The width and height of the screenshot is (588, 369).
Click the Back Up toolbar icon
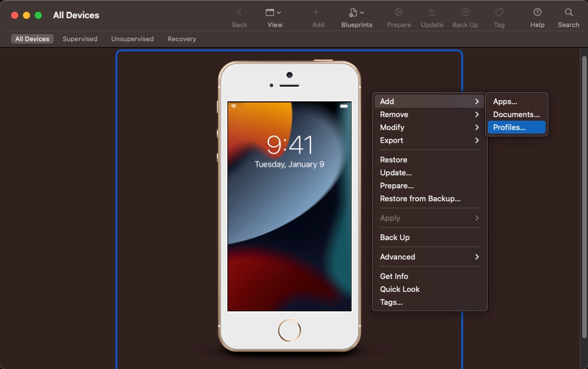click(465, 12)
